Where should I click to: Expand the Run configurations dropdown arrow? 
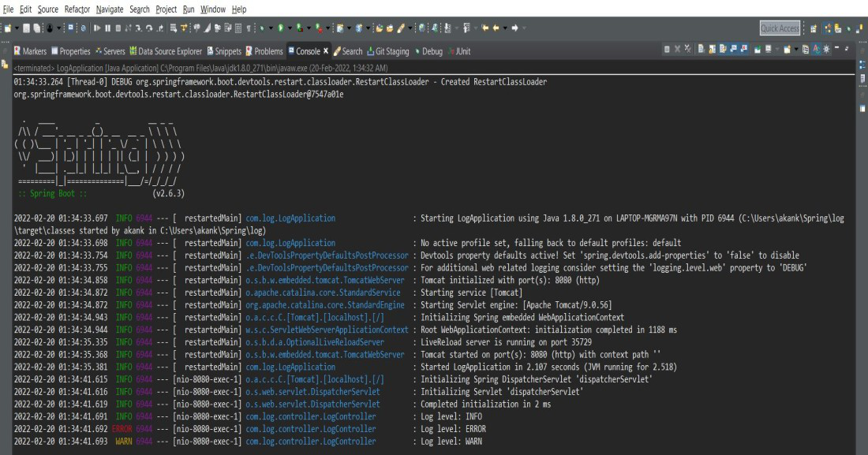[x=290, y=28]
